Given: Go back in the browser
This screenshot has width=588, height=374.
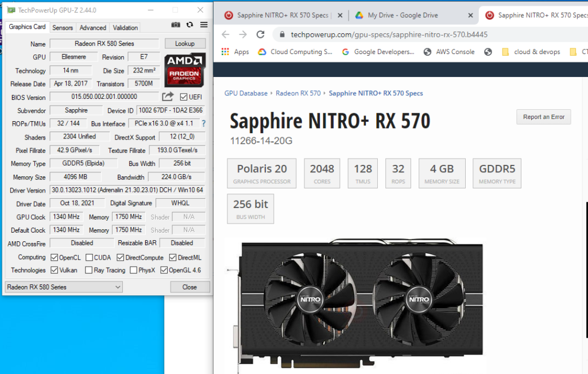Looking at the screenshot, I should coord(225,34).
